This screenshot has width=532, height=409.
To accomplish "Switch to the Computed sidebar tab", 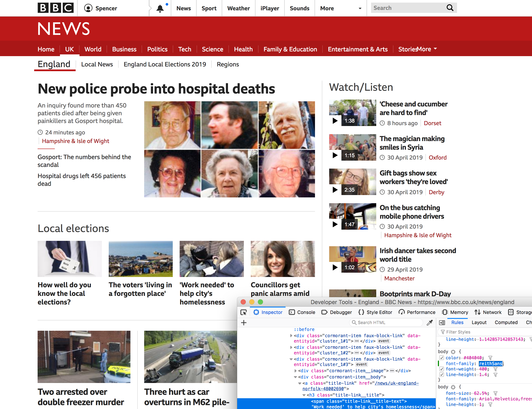I will [506, 323].
